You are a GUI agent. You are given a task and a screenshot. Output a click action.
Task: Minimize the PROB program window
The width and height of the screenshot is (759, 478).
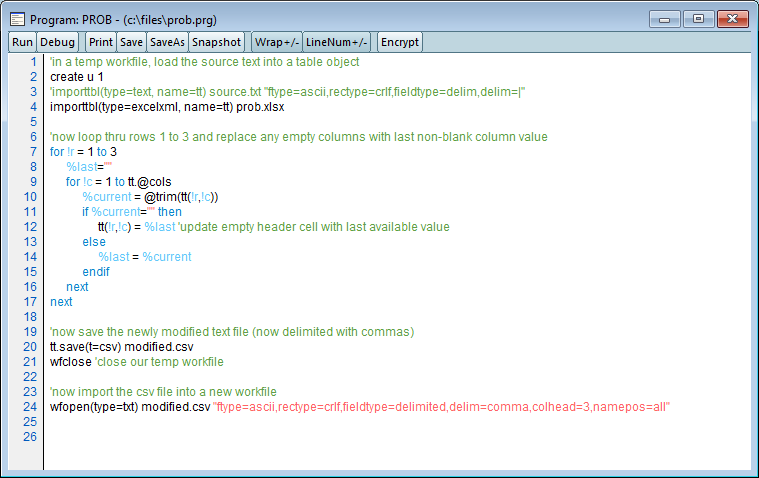664,19
